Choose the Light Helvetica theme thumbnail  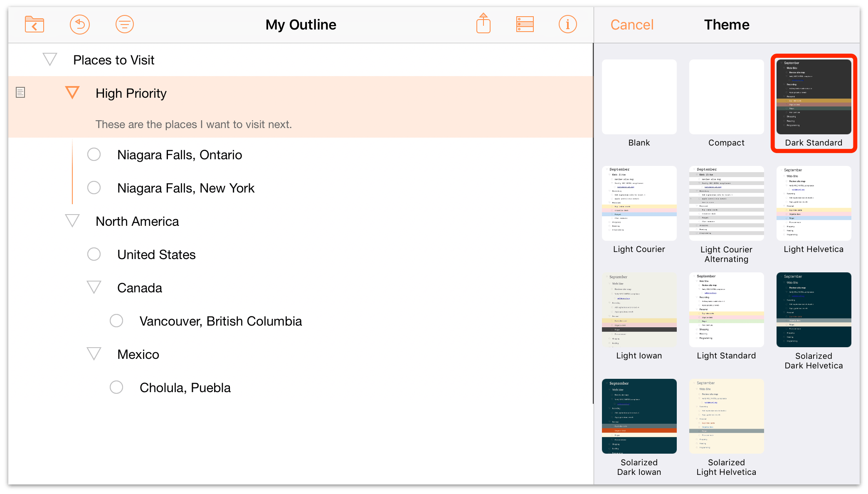tap(814, 203)
